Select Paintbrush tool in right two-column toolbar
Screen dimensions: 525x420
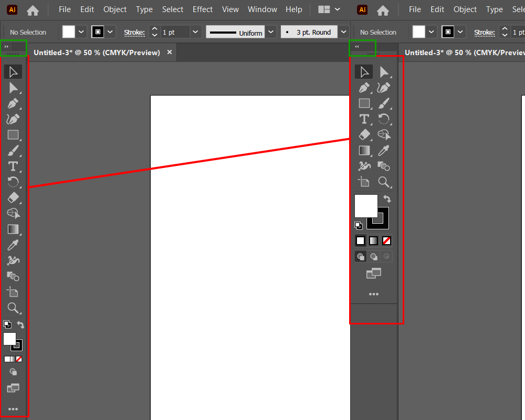tap(384, 103)
